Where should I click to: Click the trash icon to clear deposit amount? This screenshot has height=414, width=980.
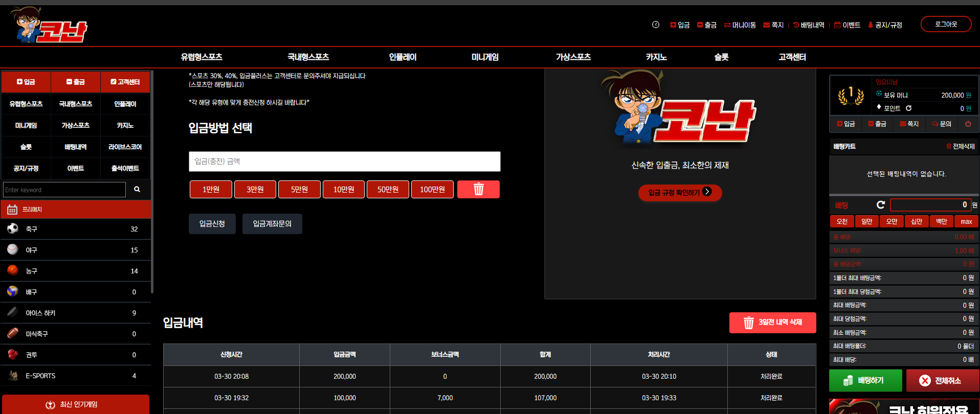point(478,189)
